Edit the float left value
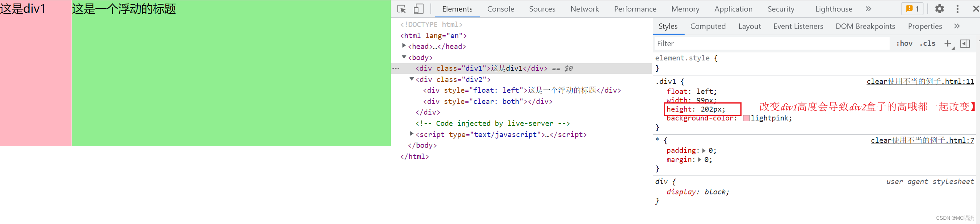Screen dimensions: 980x224 click(705, 91)
